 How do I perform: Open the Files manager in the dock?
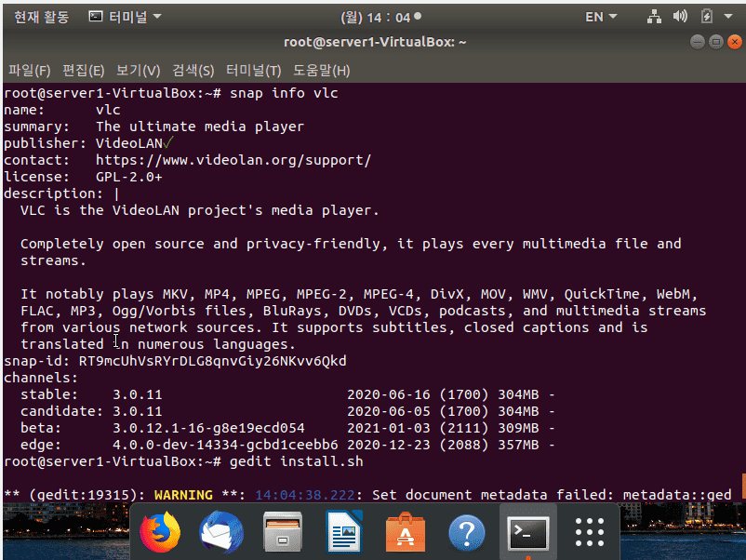[x=283, y=532]
